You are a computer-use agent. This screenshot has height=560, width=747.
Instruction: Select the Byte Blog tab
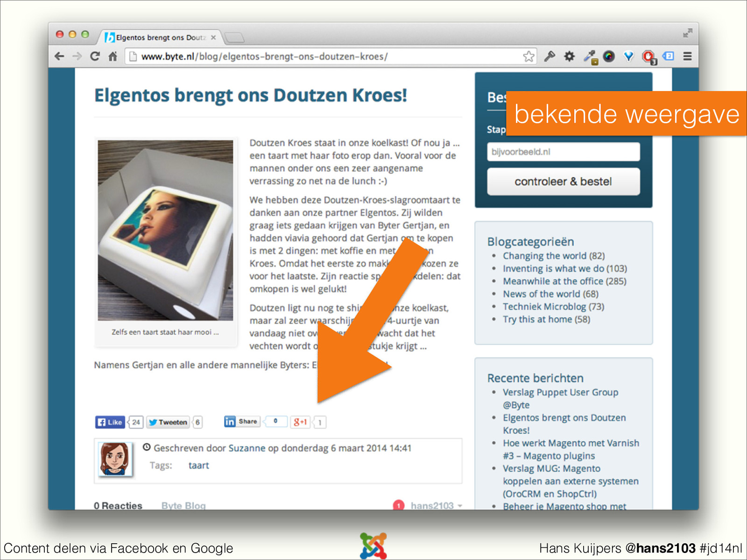coord(183,505)
